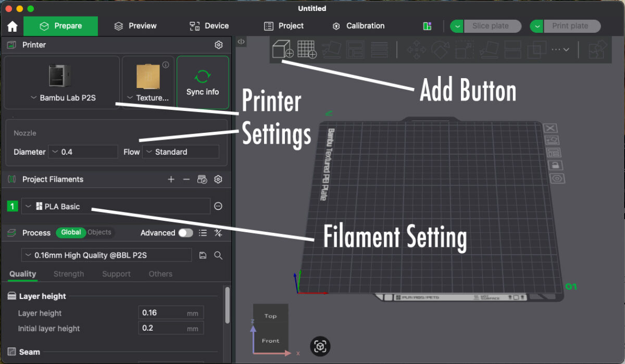Open the toolbar more tools overflow
The image size is (625, 364).
(x=560, y=49)
